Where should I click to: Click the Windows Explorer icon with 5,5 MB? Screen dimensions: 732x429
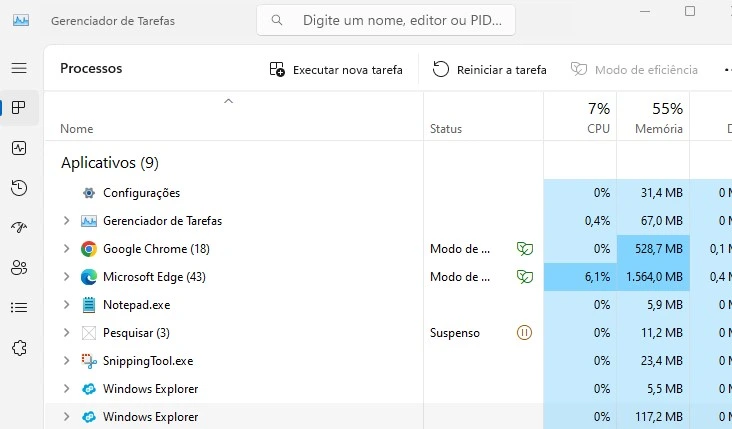89,389
